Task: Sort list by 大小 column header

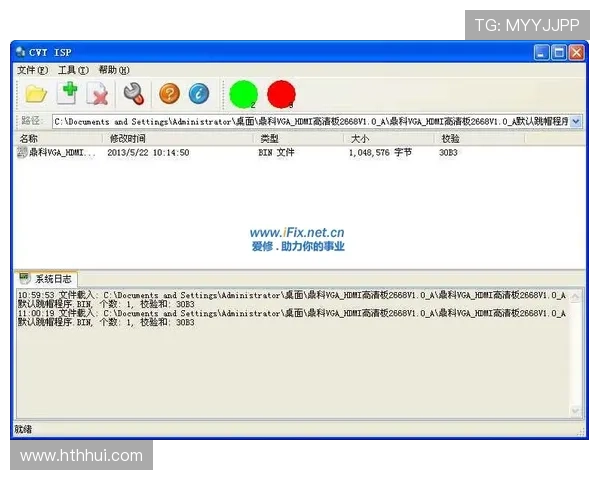Action: [x=360, y=138]
